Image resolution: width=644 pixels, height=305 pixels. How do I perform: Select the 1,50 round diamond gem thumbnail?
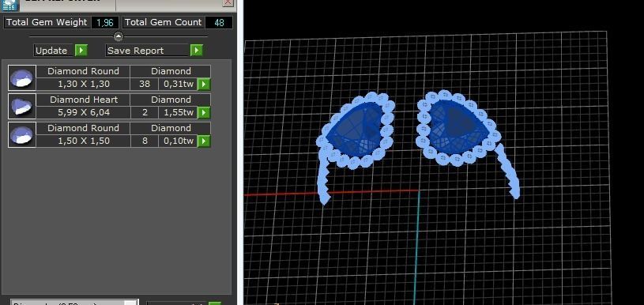coord(22,134)
